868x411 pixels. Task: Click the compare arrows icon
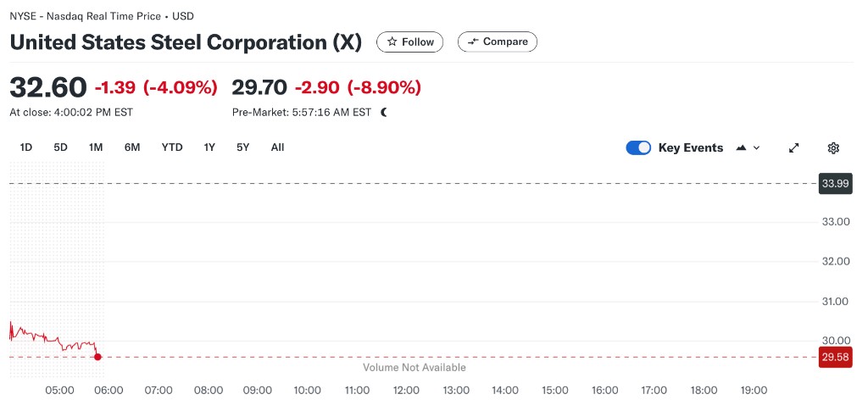(x=473, y=42)
